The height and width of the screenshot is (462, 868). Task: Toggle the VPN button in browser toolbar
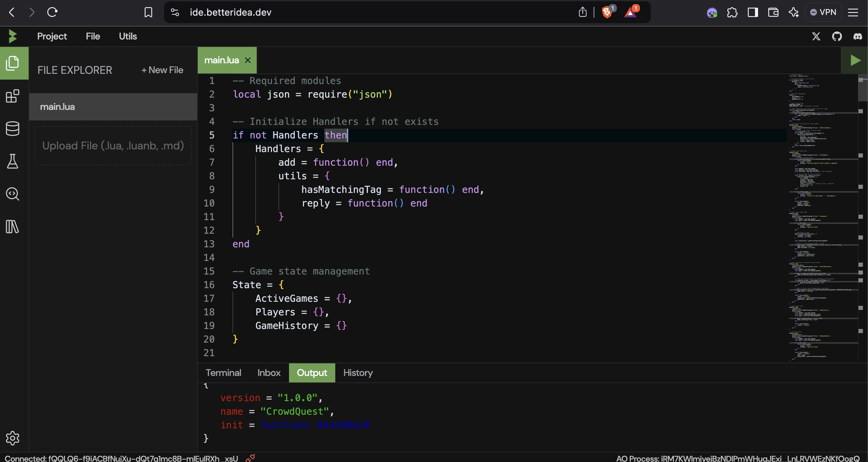823,12
